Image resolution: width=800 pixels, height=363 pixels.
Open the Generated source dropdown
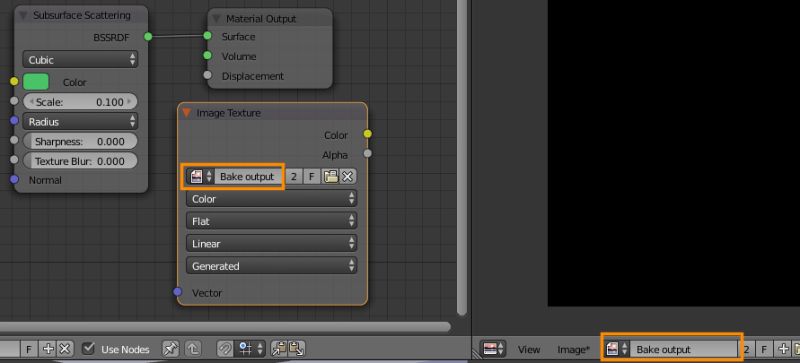(271, 266)
